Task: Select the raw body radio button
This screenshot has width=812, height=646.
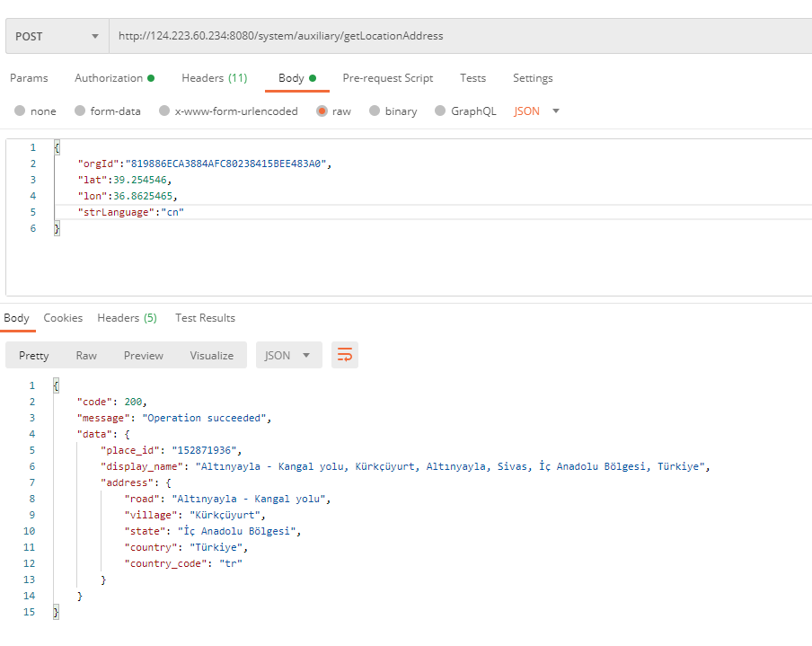Action: click(322, 111)
